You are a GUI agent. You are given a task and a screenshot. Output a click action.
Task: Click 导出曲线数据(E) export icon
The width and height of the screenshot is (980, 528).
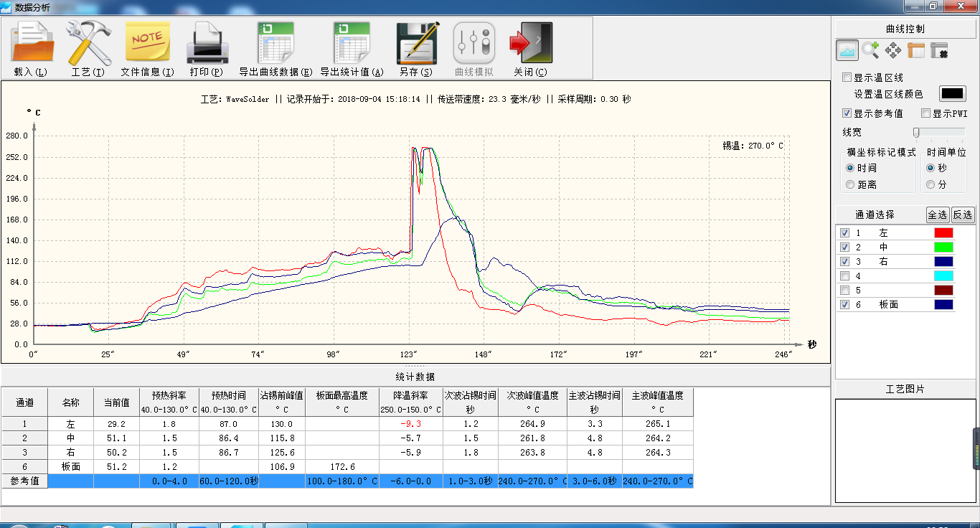coord(275,43)
